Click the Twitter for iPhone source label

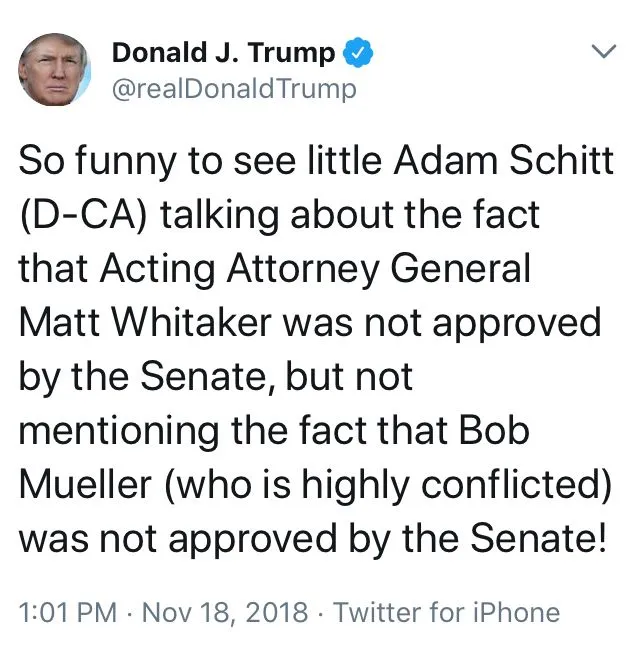click(446, 612)
